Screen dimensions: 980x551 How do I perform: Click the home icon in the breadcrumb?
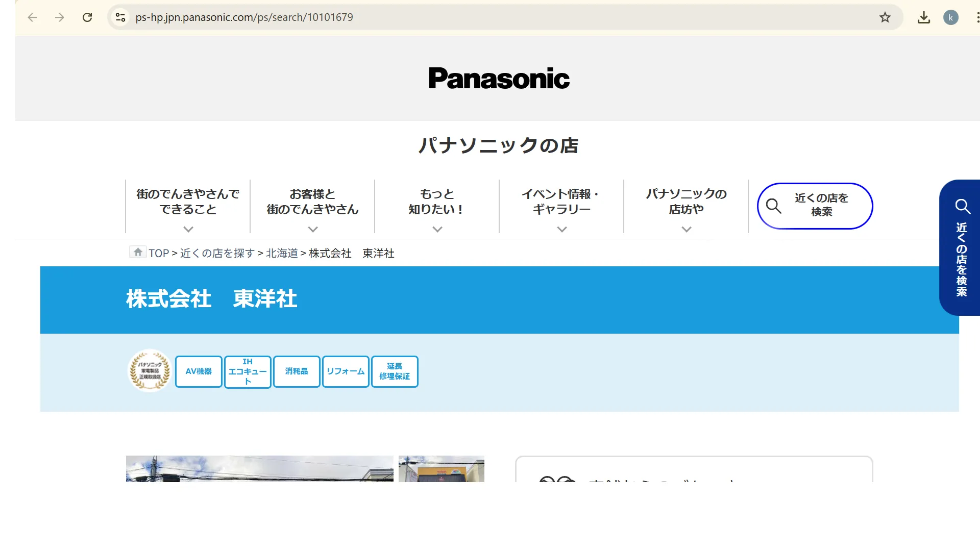click(x=138, y=252)
